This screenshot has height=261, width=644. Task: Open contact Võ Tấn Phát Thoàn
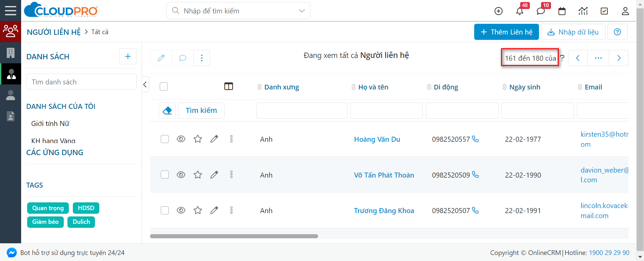point(384,175)
